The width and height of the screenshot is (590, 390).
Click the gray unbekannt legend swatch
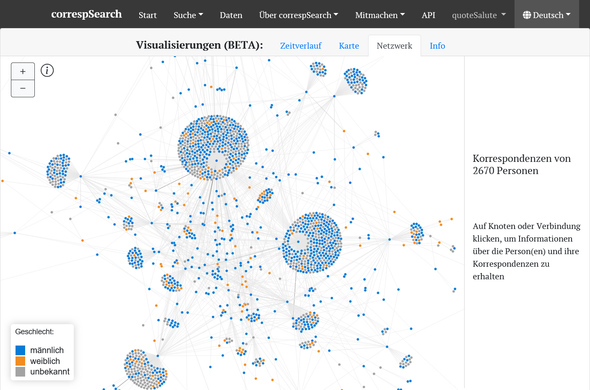coord(20,372)
